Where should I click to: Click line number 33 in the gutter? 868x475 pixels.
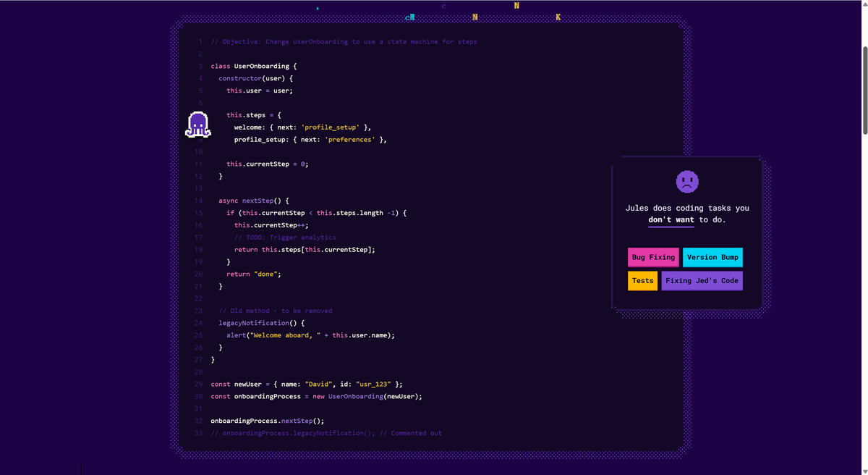pos(198,433)
